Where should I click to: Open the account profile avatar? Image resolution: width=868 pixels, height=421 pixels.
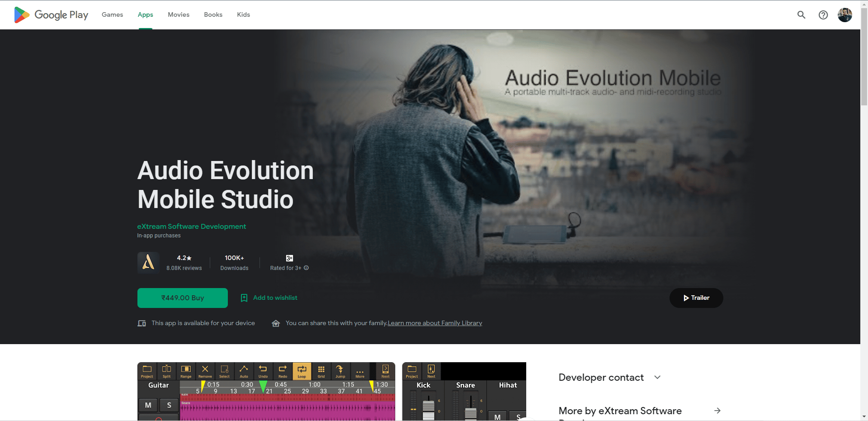tap(844, 15)
